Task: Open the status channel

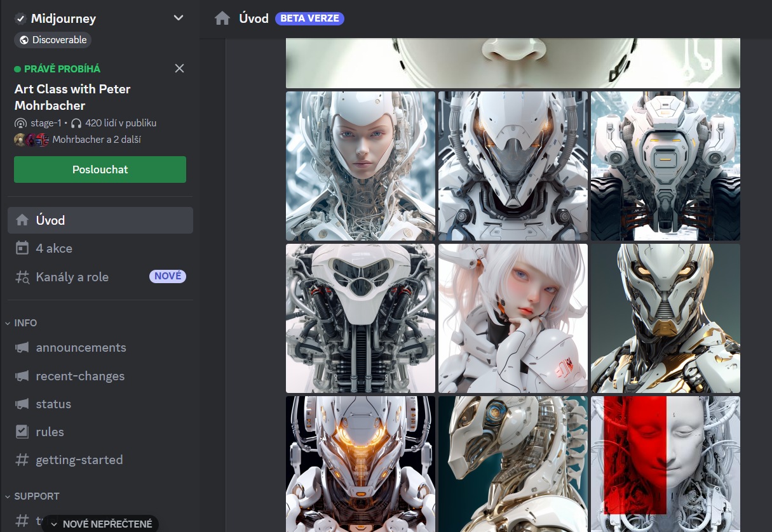Action: pyautogui.click(x=53, y=404)
